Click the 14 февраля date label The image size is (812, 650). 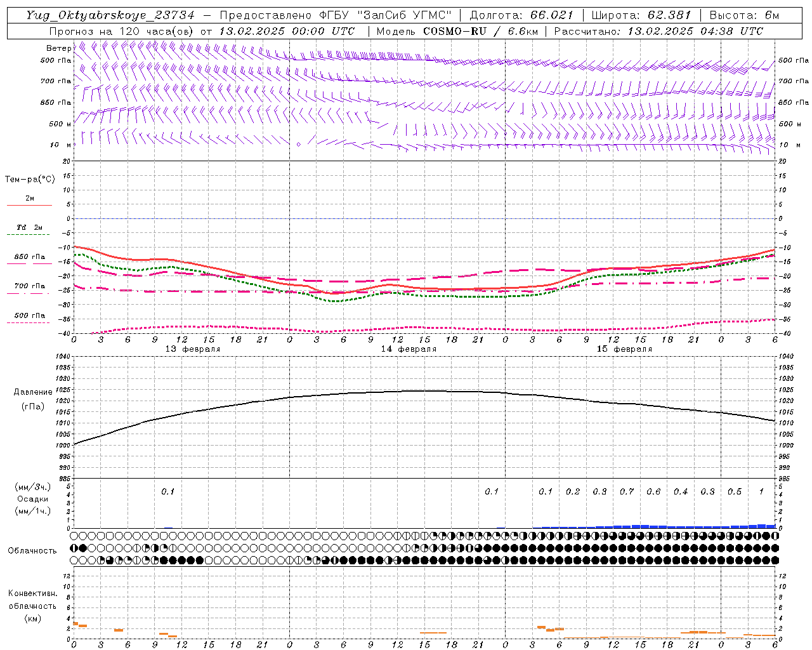tap(409, 349)
